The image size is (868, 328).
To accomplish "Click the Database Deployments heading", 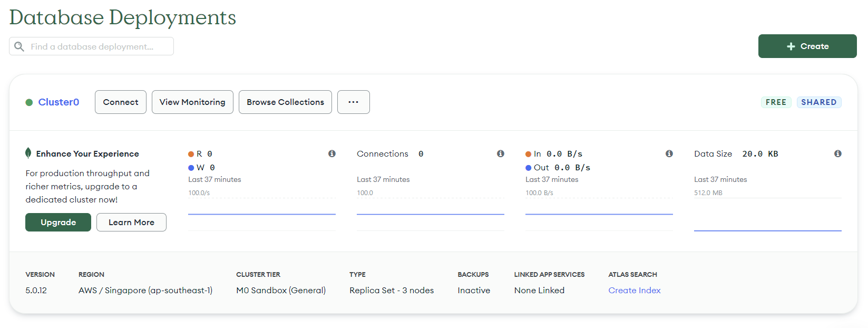I will click(x=123, y=17).
